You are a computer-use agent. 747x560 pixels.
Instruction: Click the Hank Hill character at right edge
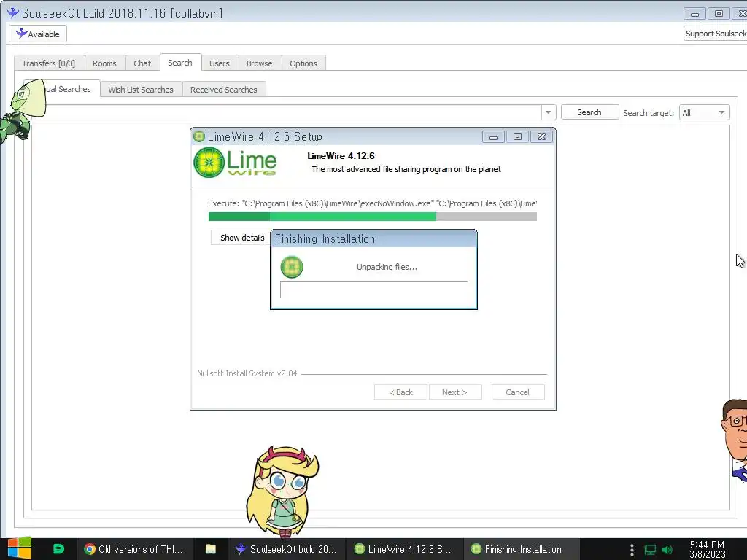(734, 440)
